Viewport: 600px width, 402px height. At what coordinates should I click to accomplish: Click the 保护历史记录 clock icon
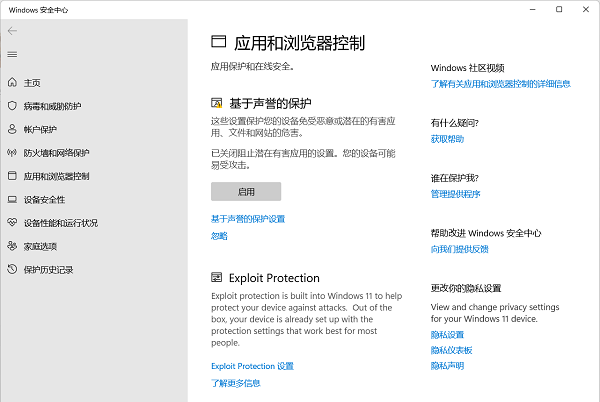coord(12,269)
